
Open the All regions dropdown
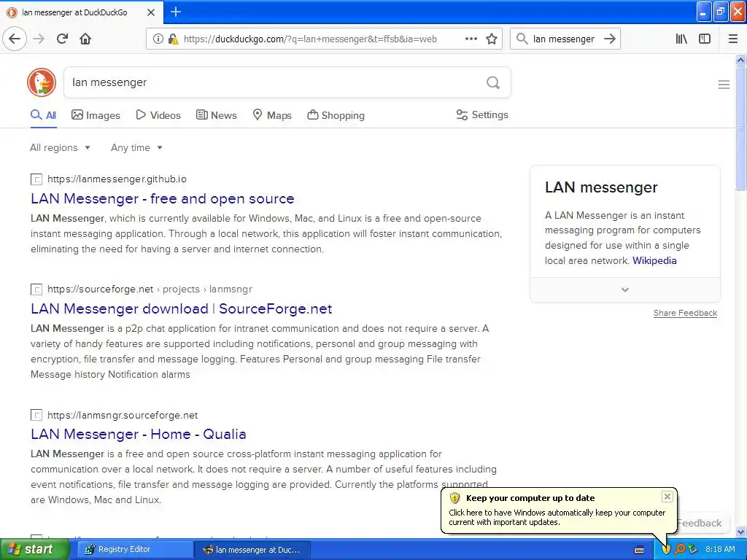click(60, 147)
